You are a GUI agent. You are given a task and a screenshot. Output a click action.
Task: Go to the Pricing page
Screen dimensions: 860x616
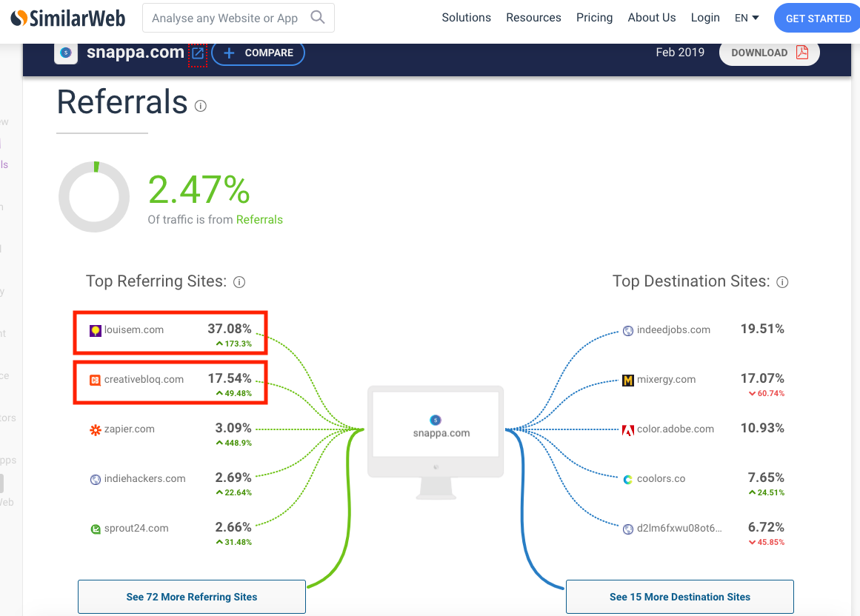[x=594, y=18]
